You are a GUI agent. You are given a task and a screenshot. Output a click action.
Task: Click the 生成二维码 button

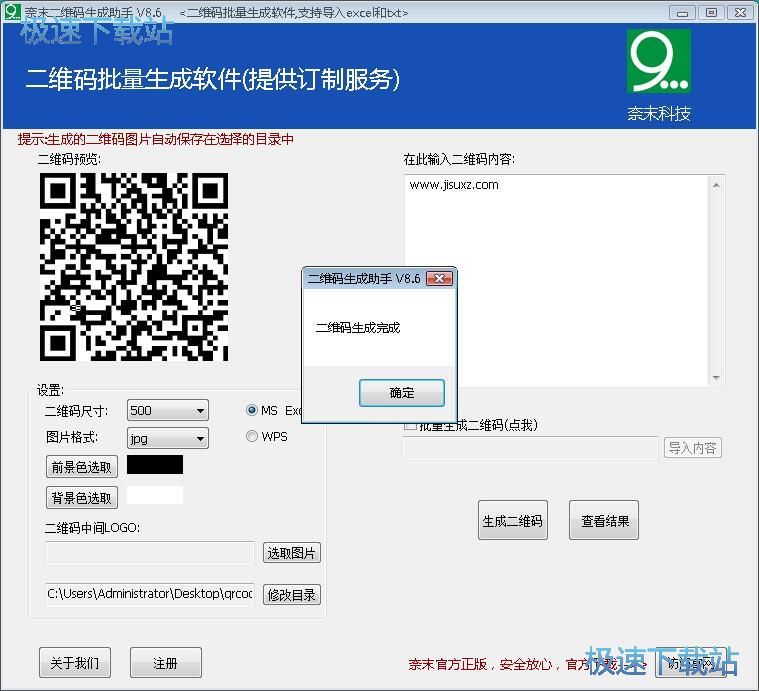click(x=513, y=520)
